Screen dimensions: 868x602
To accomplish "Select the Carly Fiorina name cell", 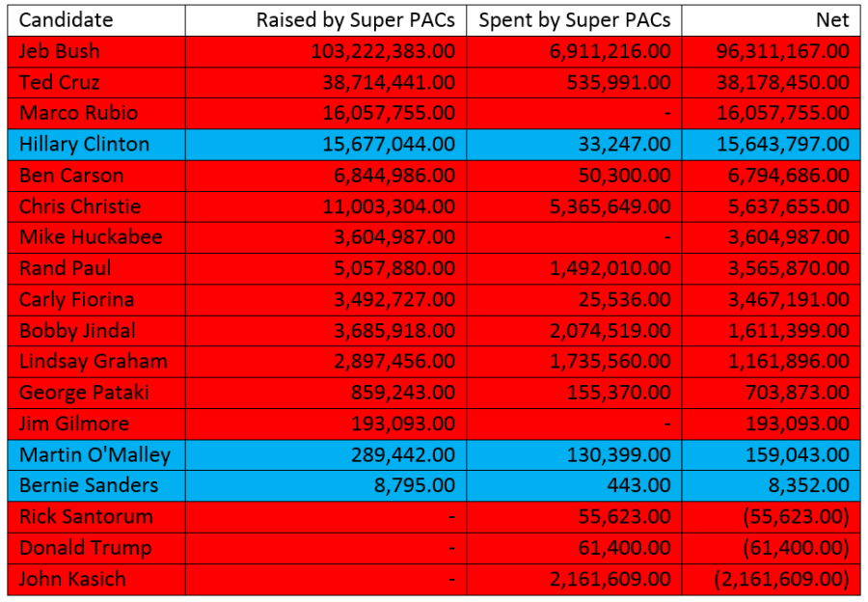I will click(x=77, y=299).
